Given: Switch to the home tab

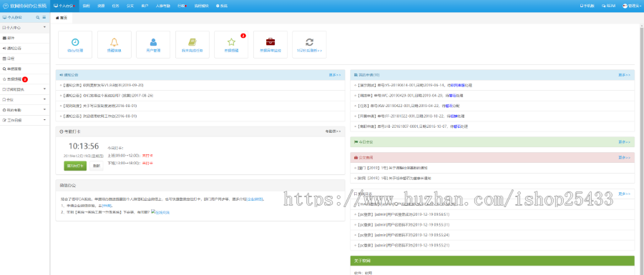Looking at the screenshot, I should [62, 18].
